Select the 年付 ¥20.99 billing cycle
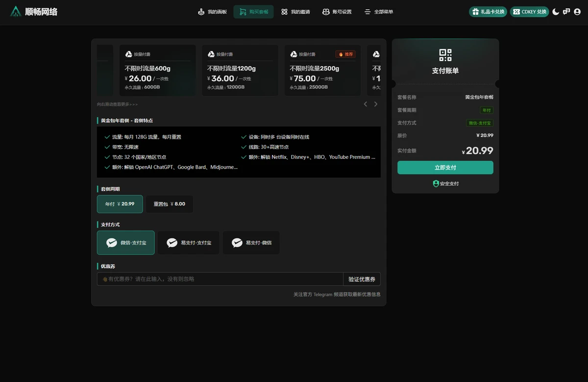 click(120, 204)
